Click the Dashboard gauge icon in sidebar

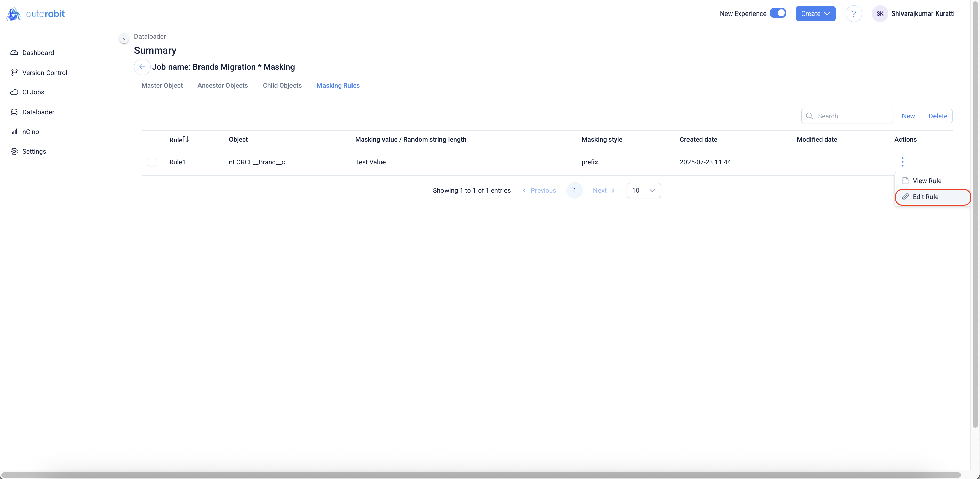tap(14, 53)
